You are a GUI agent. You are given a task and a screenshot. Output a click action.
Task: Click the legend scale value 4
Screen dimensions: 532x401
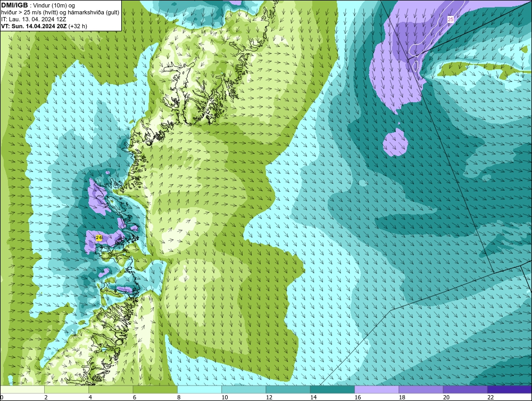point(90,397)
